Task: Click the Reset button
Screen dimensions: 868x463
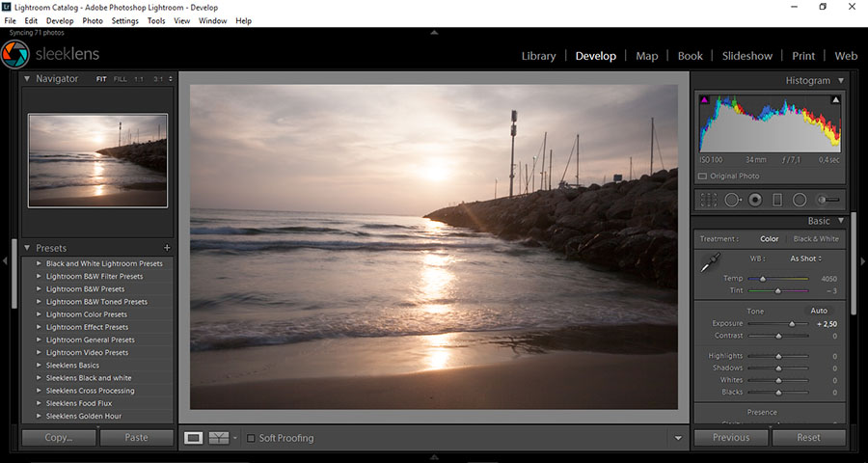Action: (808, 437)
